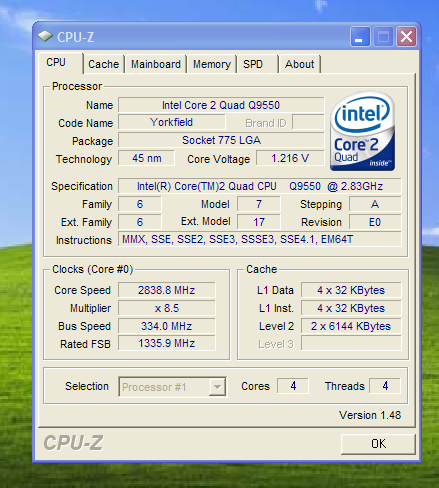439x488 pixels.
Task: Click the Core Voltage value 1.216 V
Action: pyautogui.click(x=290, y=158)
